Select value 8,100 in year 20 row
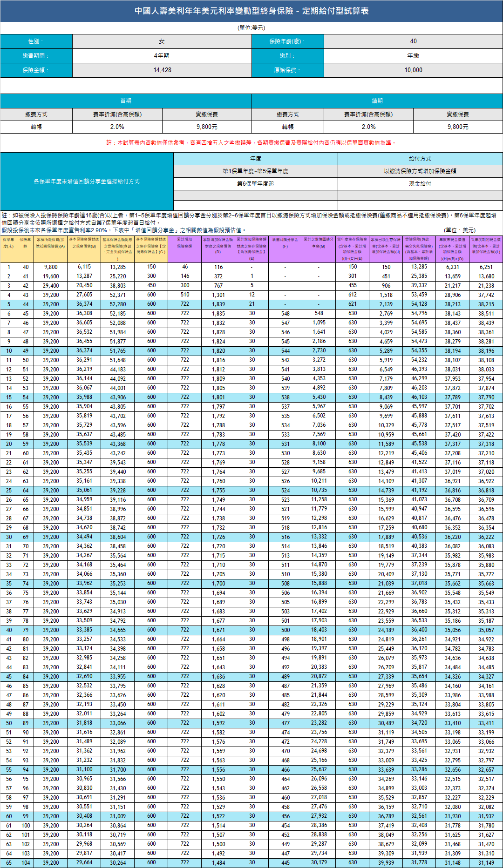 pos(319,444)
